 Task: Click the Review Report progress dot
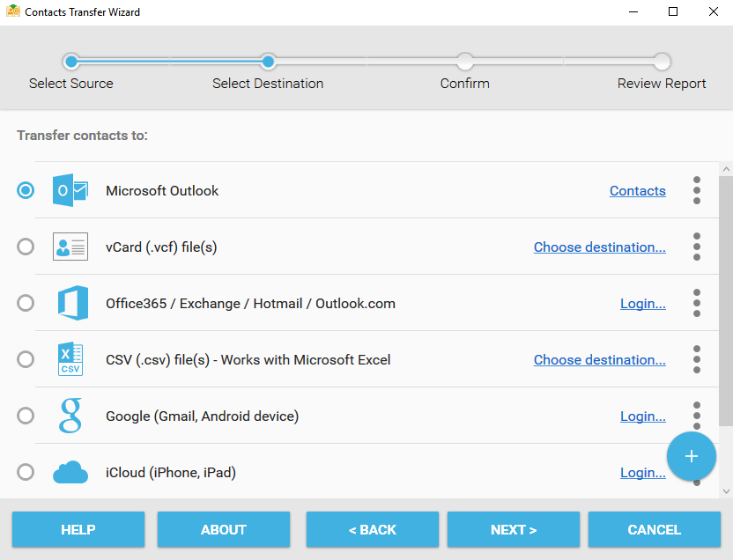662,61
